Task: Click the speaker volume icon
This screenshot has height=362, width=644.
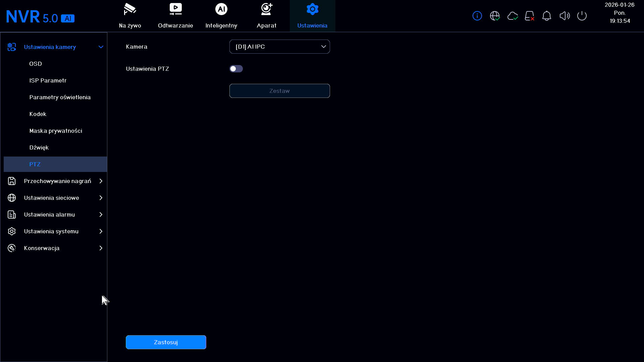Action: click(565, 16)
